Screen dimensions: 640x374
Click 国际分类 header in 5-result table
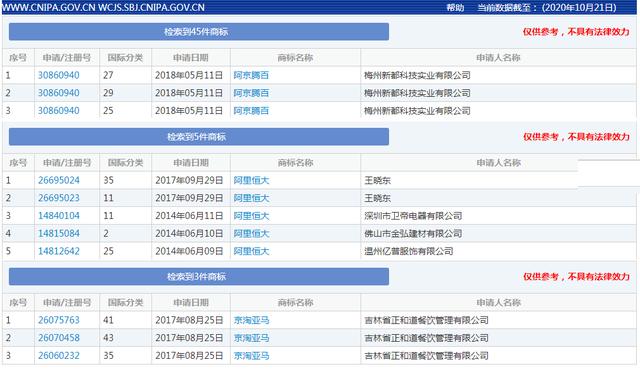(x=125, y=163)
